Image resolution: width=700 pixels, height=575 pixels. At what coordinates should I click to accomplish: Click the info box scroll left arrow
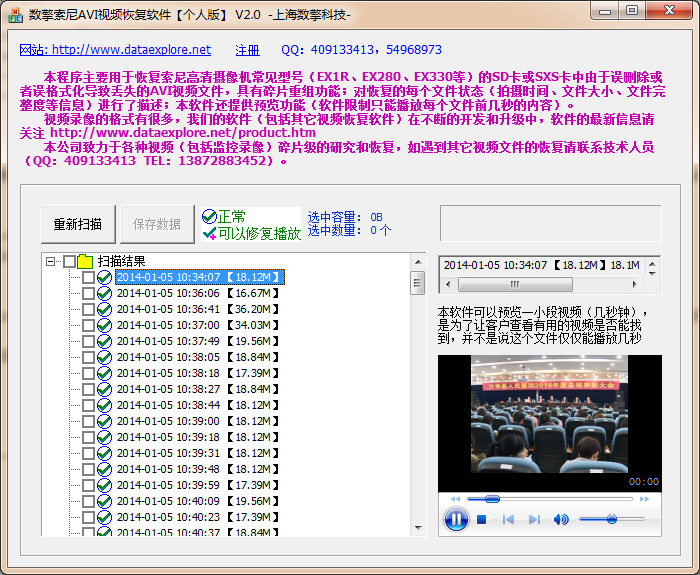pyautogui.click(x=448, y=284)
